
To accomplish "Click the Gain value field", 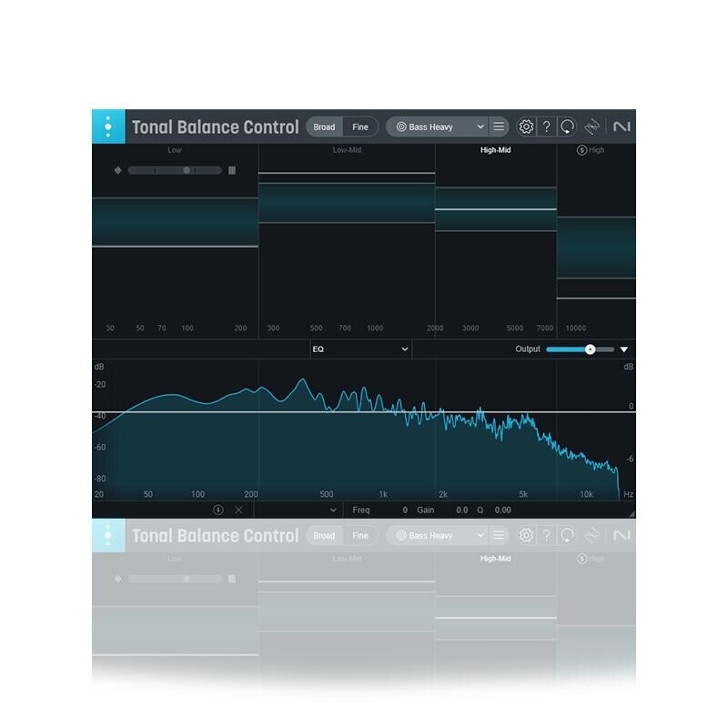I will (x=461, y=510).
